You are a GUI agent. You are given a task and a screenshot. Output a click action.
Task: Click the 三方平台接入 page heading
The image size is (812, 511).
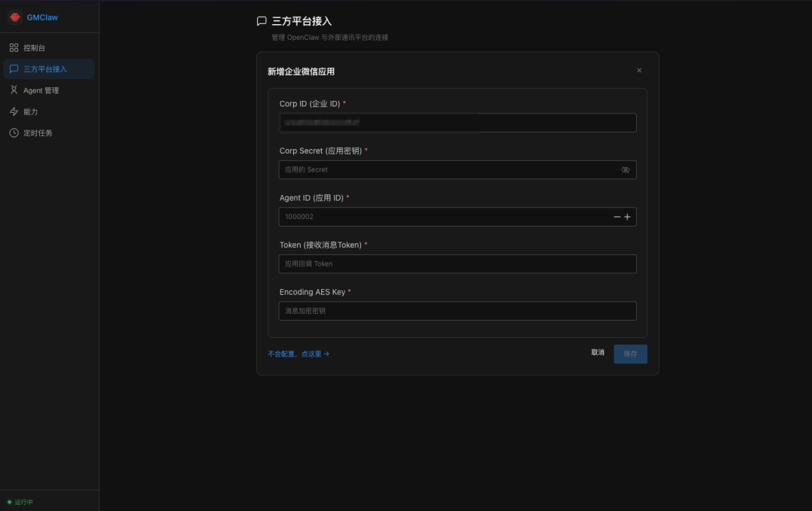(301, 21)
